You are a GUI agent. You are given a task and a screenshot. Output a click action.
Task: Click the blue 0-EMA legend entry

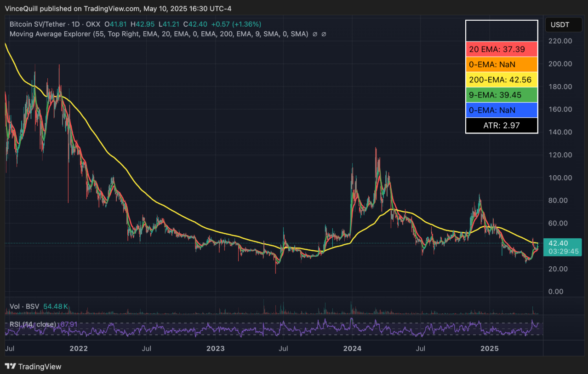tap(501, 110)
